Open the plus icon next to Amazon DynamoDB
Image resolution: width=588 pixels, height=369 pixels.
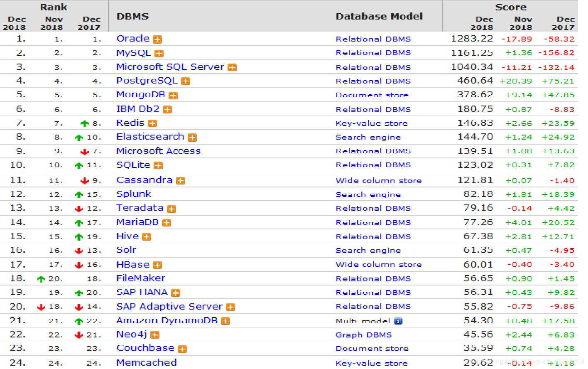pos(225,321)
